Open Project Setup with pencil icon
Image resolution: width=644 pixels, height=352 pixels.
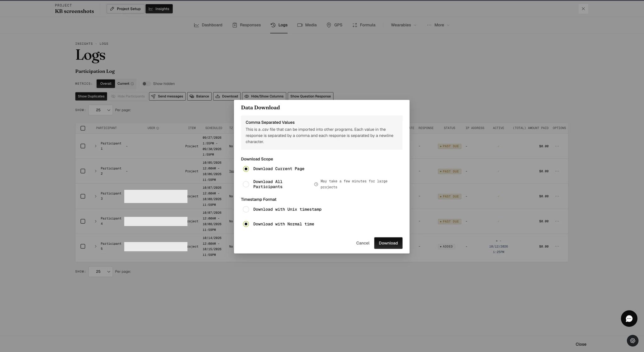(x=125, y=9)
